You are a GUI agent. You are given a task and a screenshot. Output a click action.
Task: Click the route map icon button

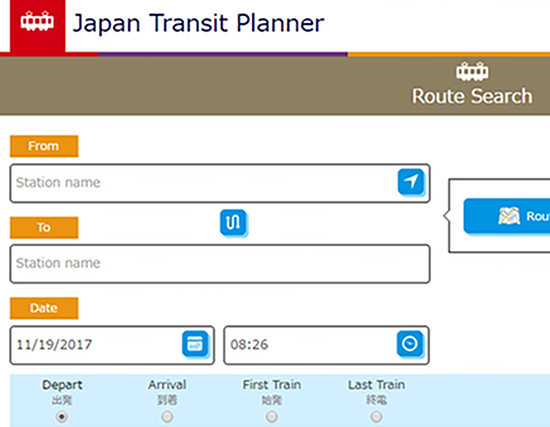[507, 216]
